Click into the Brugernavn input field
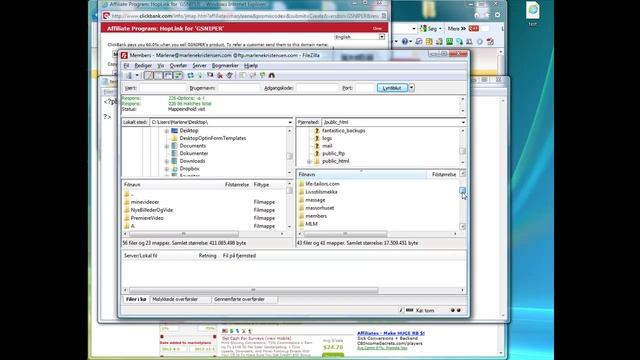 239,88
